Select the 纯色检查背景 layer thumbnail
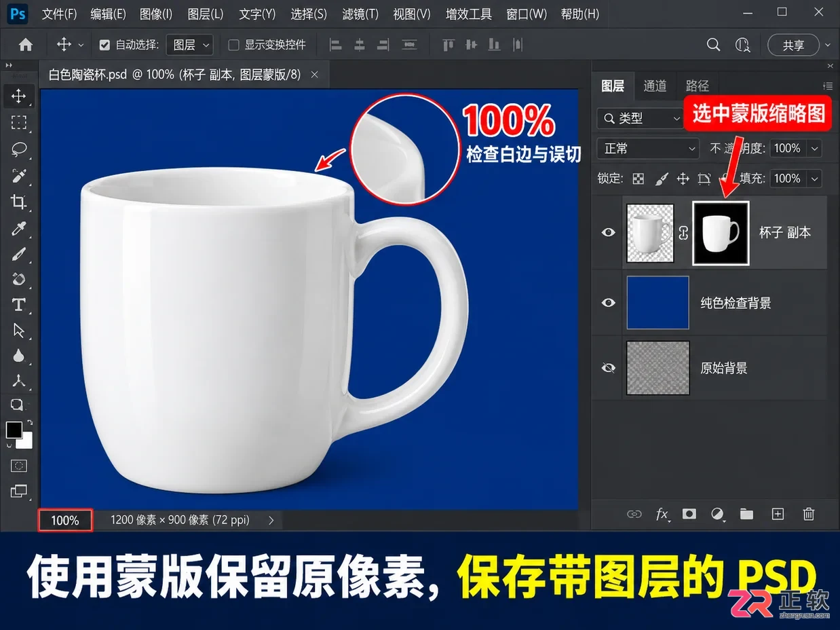Viewport: 840px width, 630px height. (658, 302)
